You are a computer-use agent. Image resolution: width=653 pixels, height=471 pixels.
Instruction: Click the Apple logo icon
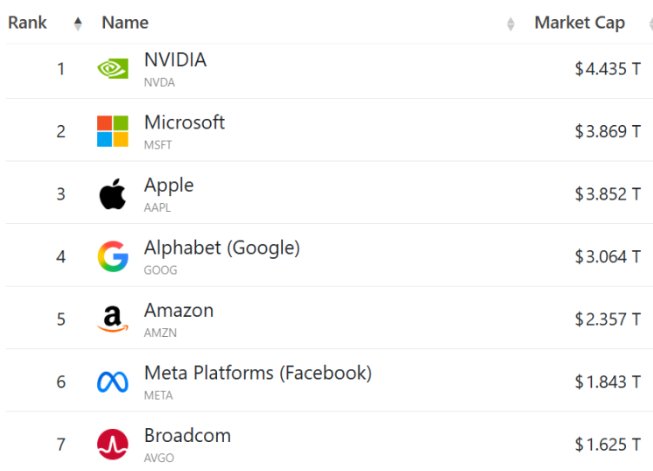[112, 194]
